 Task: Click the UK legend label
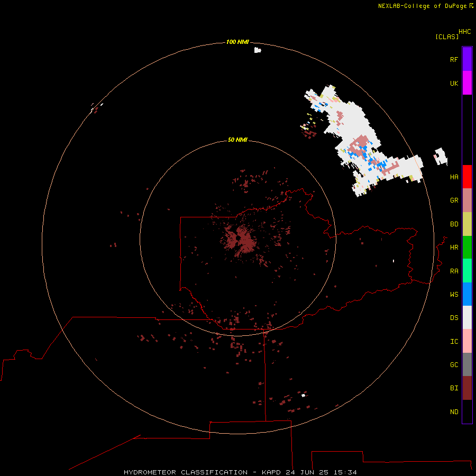coord(454,83)
